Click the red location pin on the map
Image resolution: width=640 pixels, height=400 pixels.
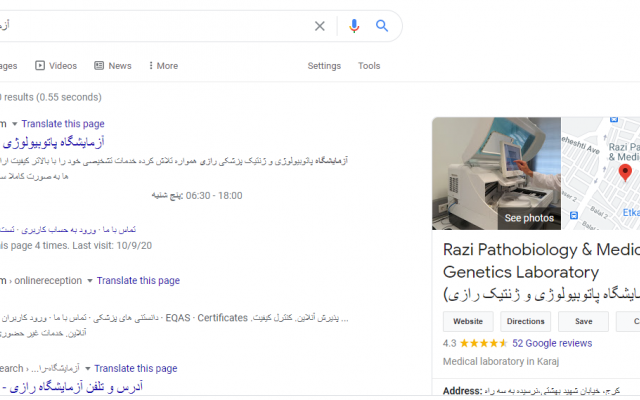click(x=625, y=172)
